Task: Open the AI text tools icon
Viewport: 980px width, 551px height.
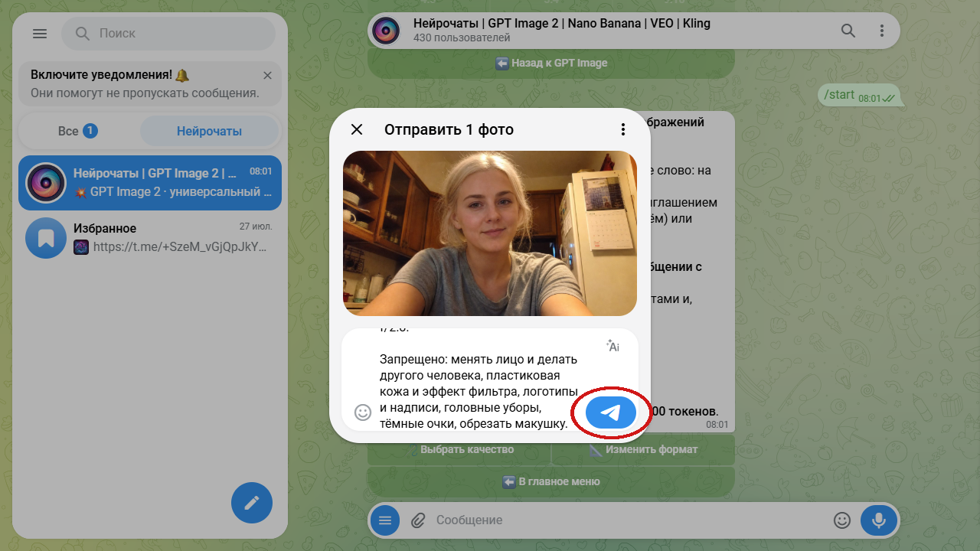Action: (x=612, y=346)
